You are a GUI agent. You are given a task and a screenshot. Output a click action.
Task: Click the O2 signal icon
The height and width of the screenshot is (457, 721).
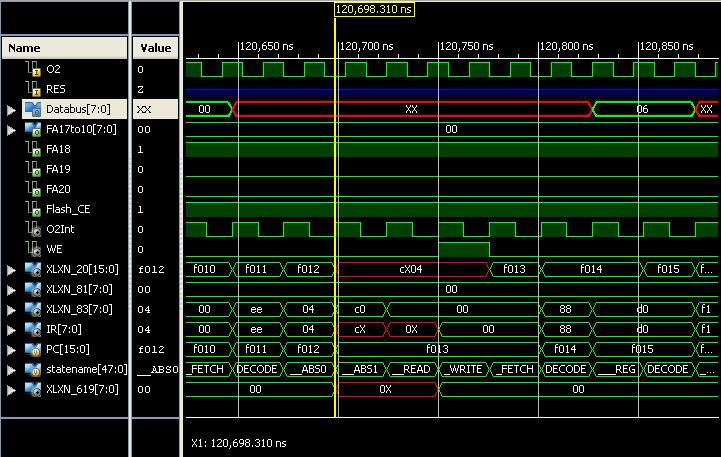click(x=32, y=69)
